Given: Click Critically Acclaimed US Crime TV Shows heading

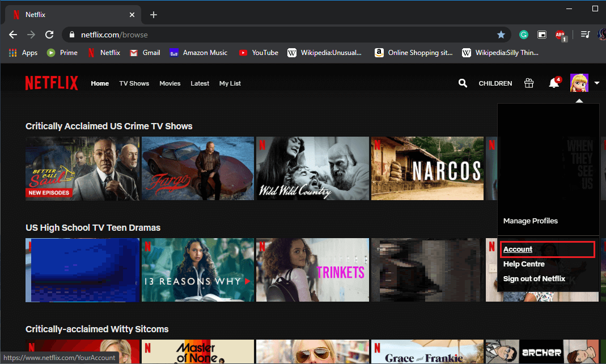Looking at the screenshot, I should click(x=109, y=126).
